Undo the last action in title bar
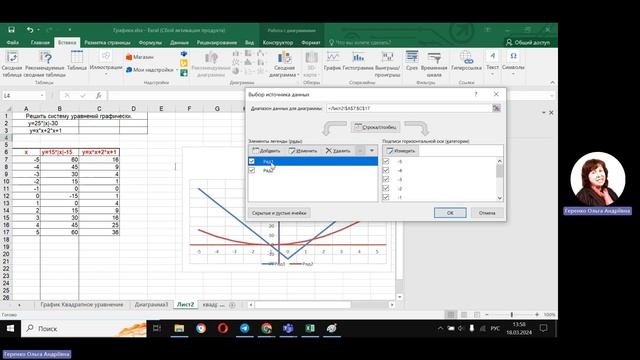 [x=30, y=30]
